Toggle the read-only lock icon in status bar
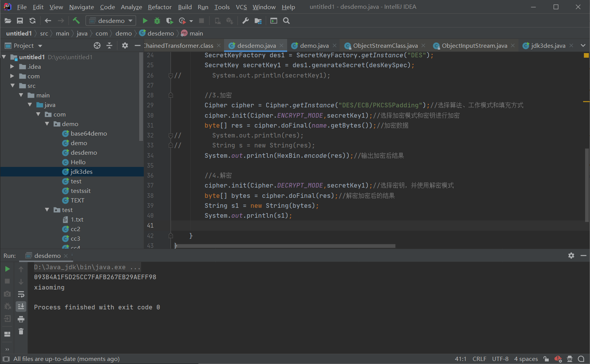 [x=546, y=359]
